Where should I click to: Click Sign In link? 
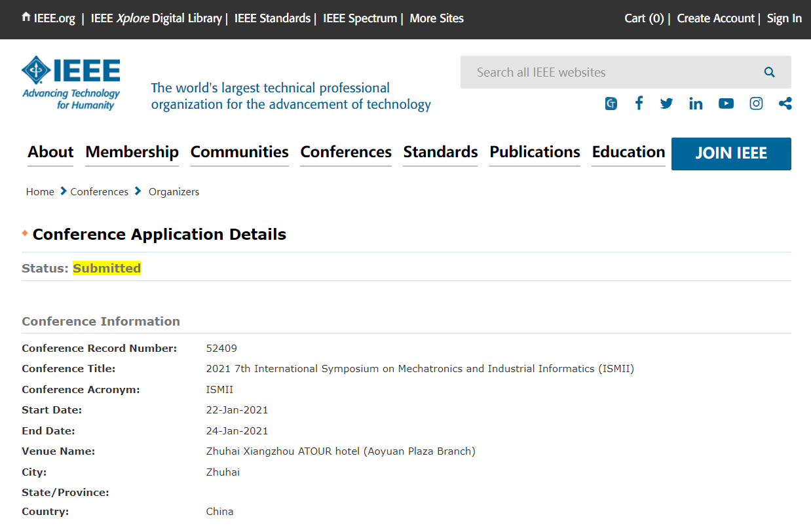784,18
